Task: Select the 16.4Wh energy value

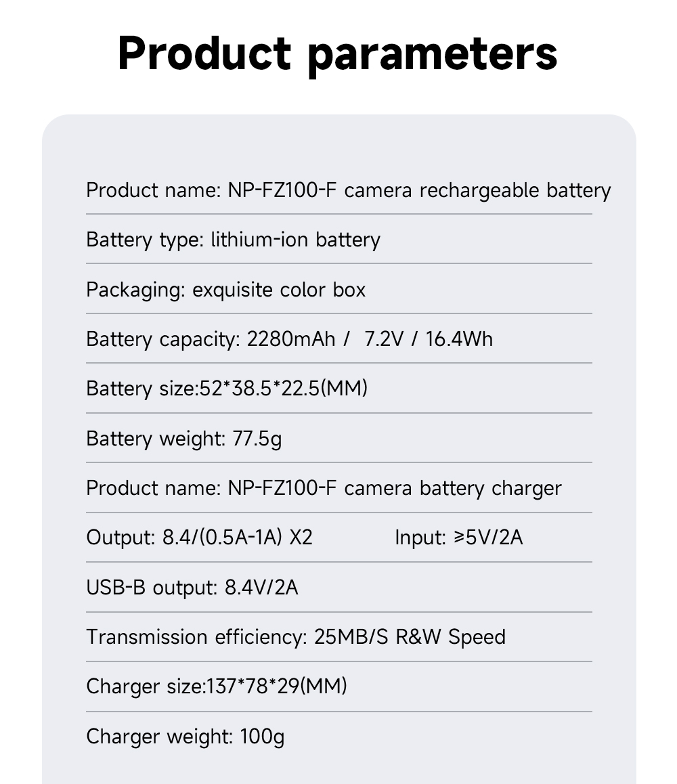Action: tap(459, 339)
